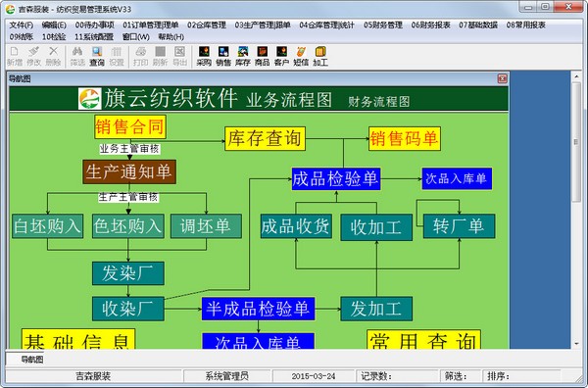Click the vertical scrollbar up arrow
This screenshot has width=588, height=388.
click(576, 76)
